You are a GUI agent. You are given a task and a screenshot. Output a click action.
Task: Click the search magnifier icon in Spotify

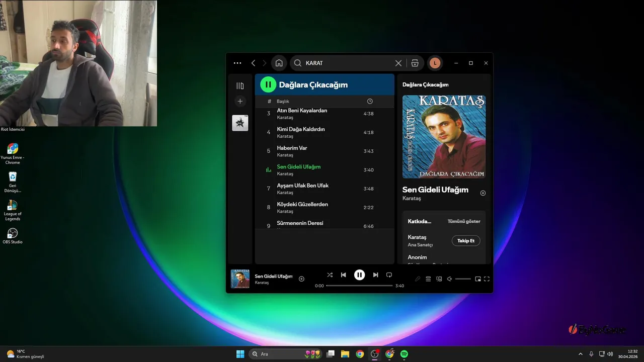[297, 63]
